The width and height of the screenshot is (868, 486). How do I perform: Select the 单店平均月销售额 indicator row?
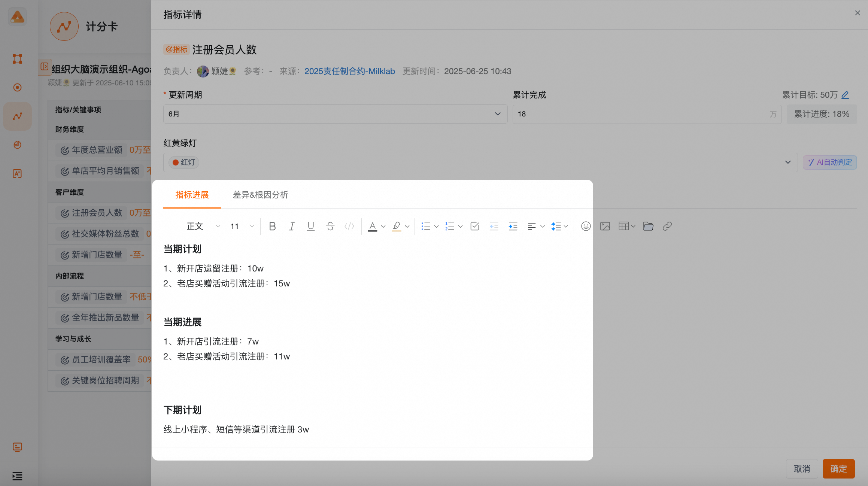[x=99, y=171]
